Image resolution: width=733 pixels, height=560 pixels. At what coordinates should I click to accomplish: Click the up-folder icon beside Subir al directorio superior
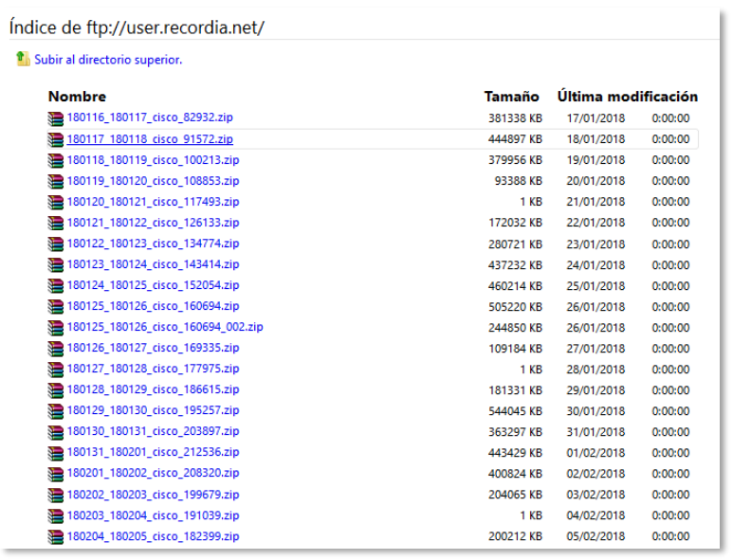[23, 59]
